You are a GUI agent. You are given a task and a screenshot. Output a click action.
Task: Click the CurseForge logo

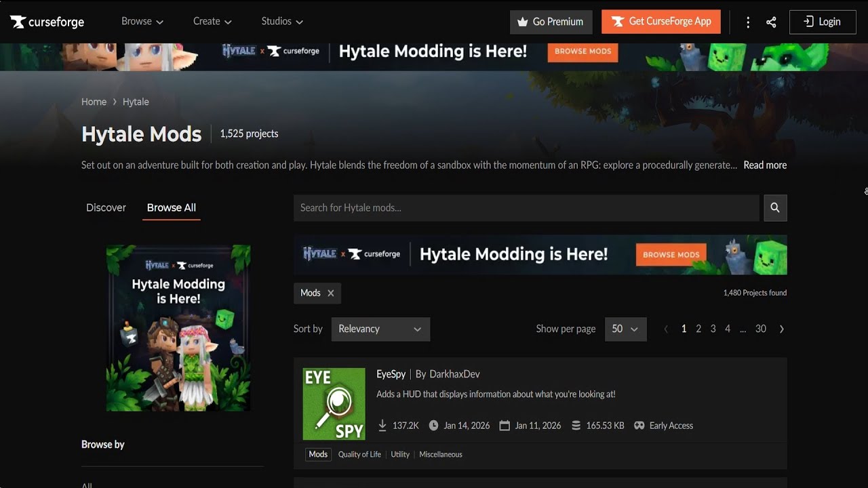tap(47, 22)
